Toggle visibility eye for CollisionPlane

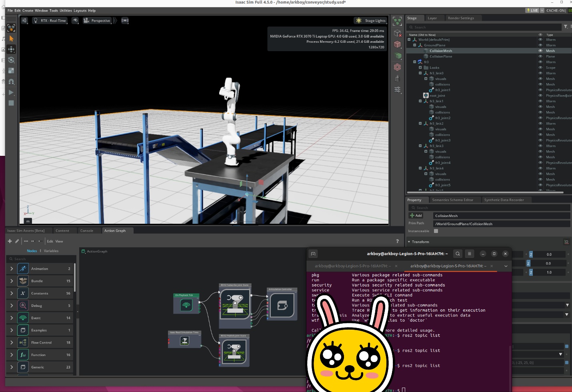540,56
